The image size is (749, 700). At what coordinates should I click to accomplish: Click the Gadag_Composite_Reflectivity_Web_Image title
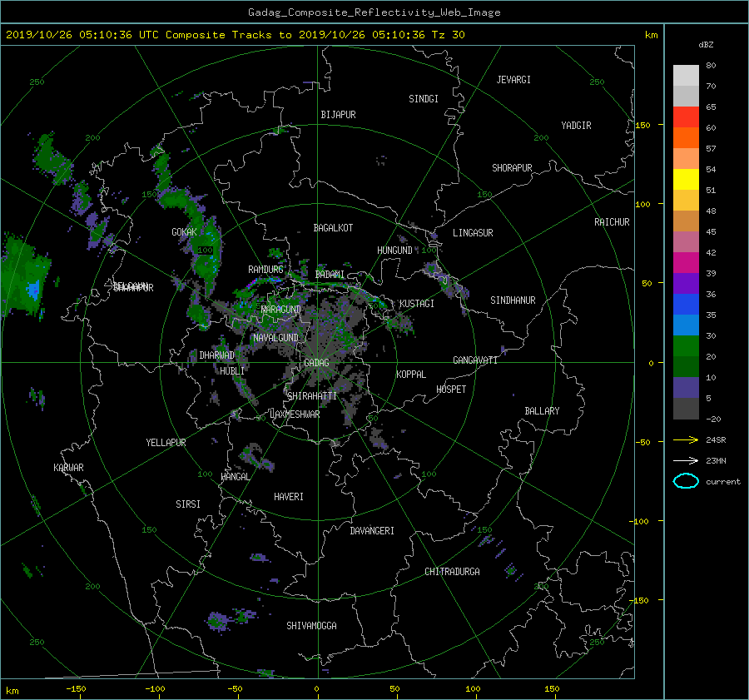click(374, 12)
